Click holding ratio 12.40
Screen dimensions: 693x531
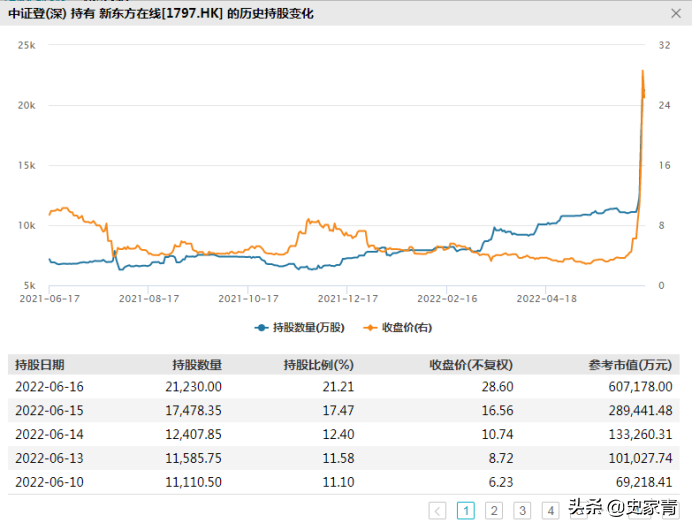coord(339,435)
